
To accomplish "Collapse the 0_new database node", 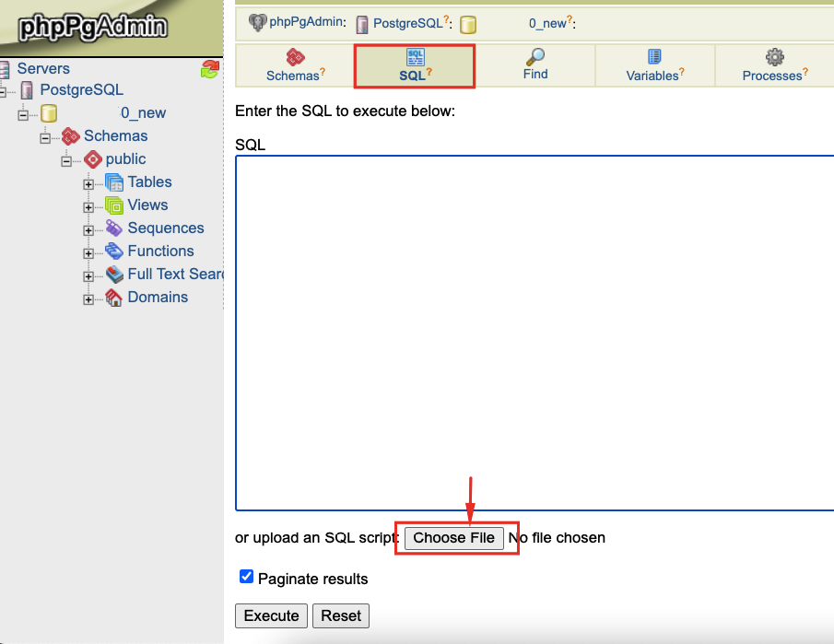I will click(x=23, y=115).
